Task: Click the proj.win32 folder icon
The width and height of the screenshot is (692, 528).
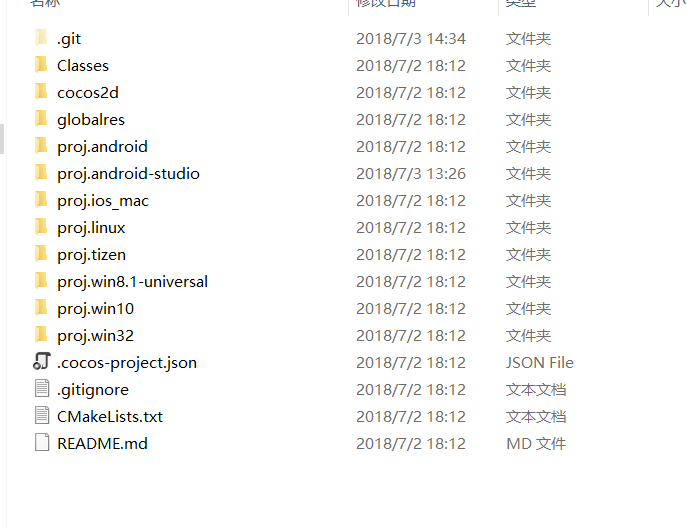Action: [x=41, y=335]
